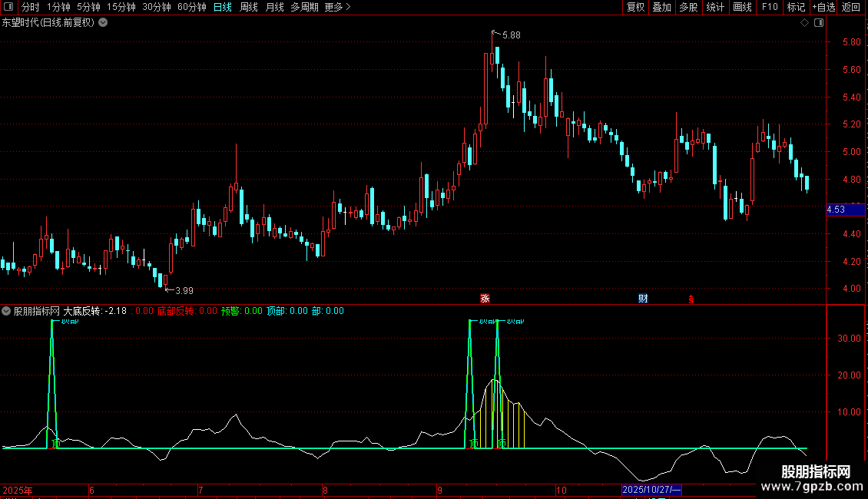Click the red $ dividend marker

[691, 299]
